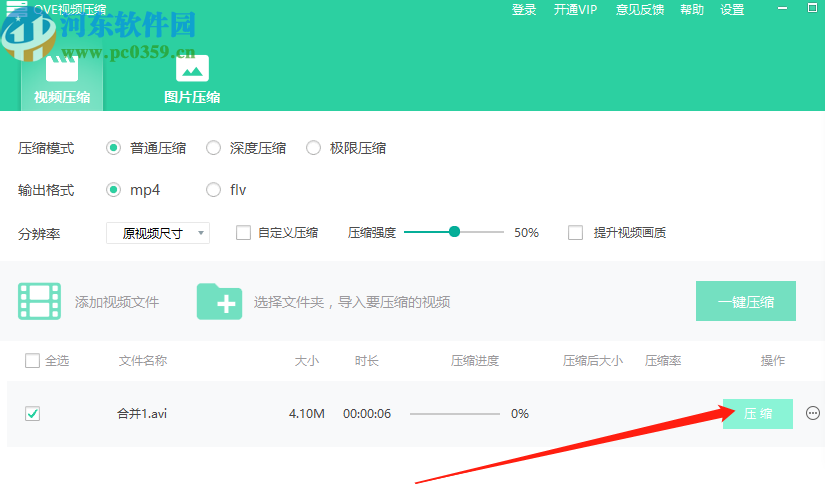Choose flv output format
825x488 pixels.
click(x=213, y=190)
